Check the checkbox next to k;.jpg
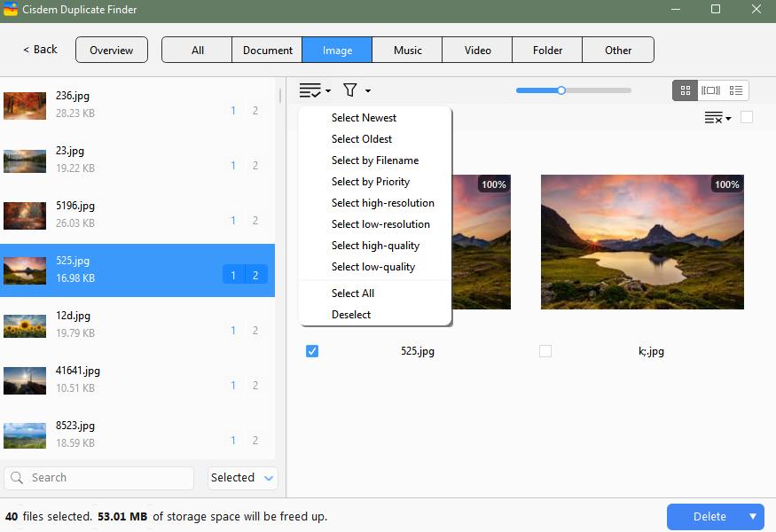 click(545, 351)
